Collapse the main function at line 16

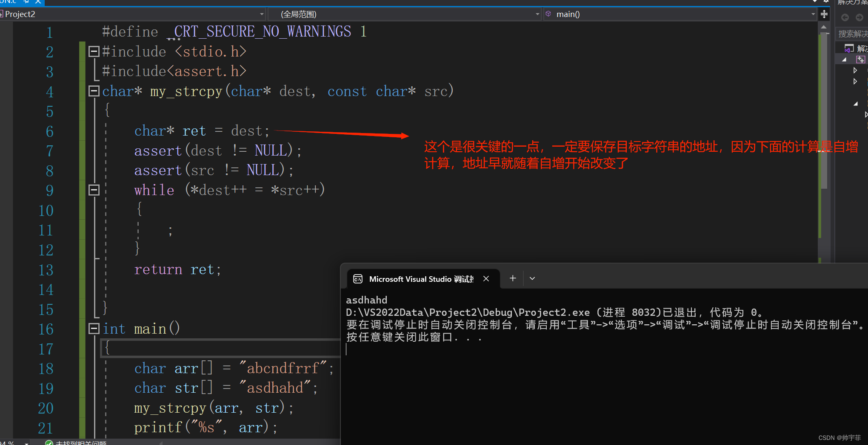tap(94, 329)
